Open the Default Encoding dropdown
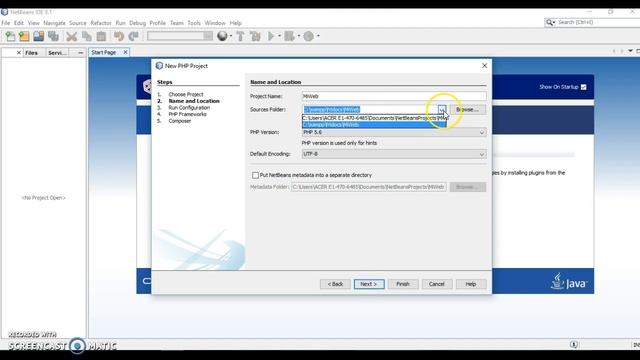 (x=482, y=154)
